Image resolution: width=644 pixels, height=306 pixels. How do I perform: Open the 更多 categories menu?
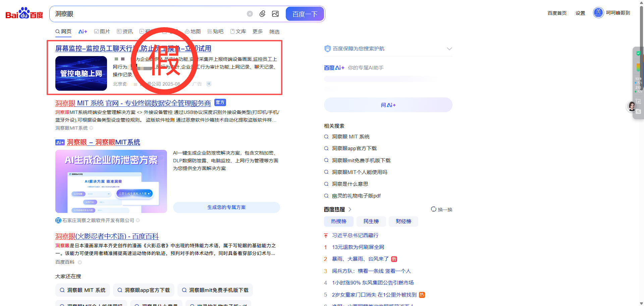click(x=258, y=32)
